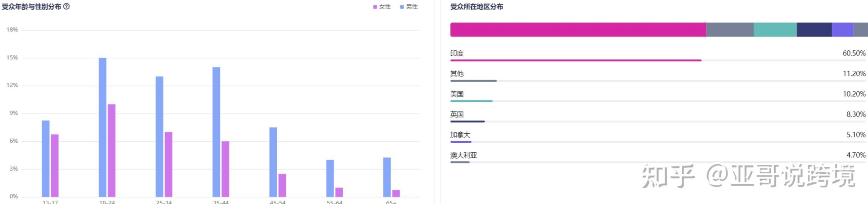The height and width of the screenshot is (204, 868).
Task: Click the male bar for 18-24
Action: click(103, 127)
